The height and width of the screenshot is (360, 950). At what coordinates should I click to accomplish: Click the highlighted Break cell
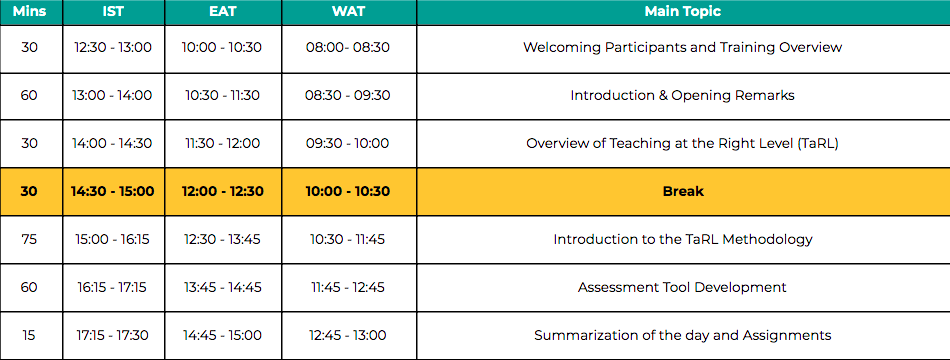coord(683,192)
